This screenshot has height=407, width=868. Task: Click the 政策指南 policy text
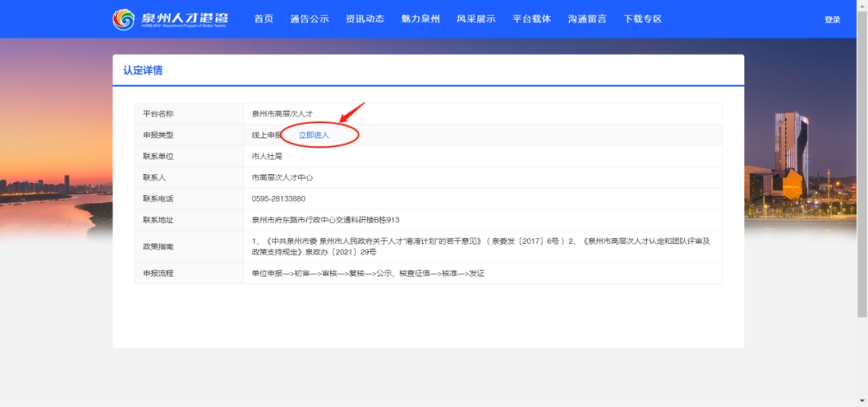point(481,246)
